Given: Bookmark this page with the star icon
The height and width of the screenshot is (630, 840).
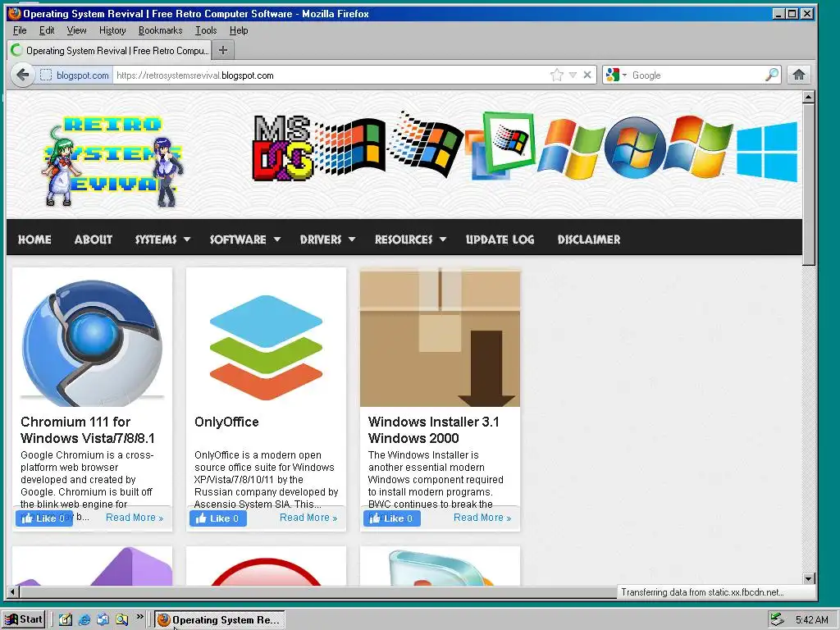Looking at the screenshot, I should (557, 75).
